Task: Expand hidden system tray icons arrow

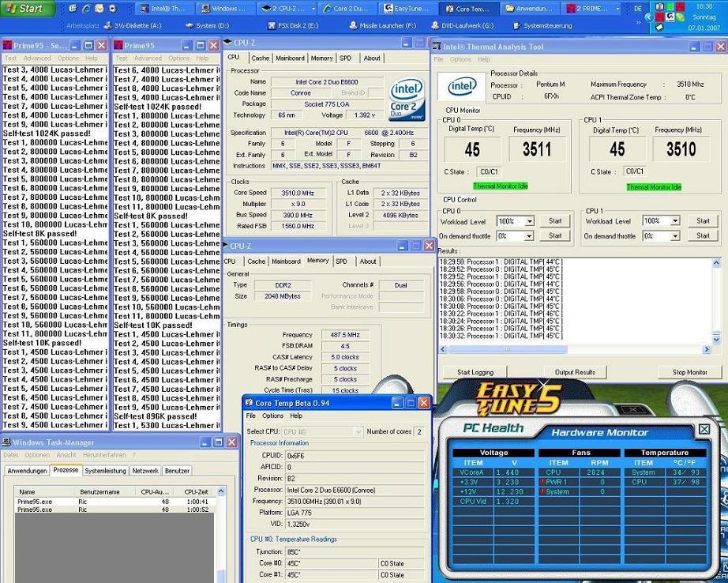Action: (648, 17)
